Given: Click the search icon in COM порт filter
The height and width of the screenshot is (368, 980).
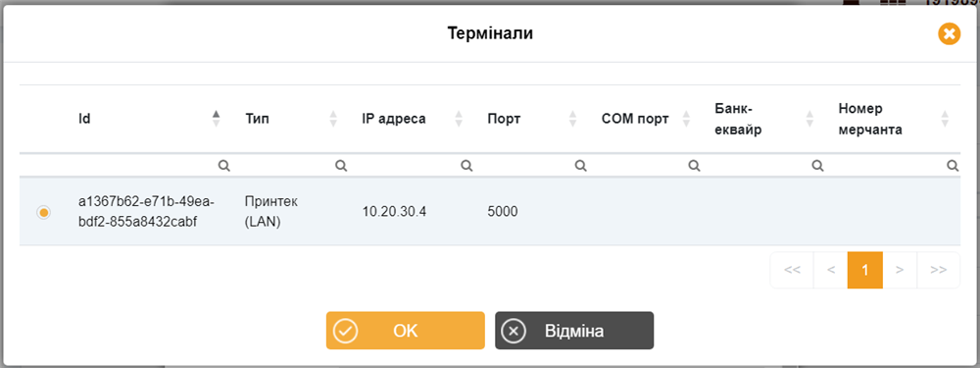Looking at the screenshot, I should [693, 166].
